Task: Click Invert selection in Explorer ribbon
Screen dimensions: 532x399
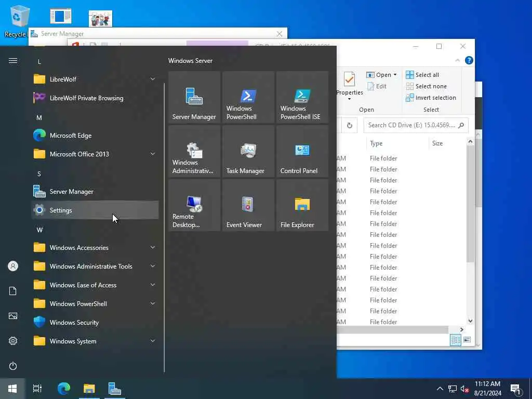Action: click(x=431, y=98)
